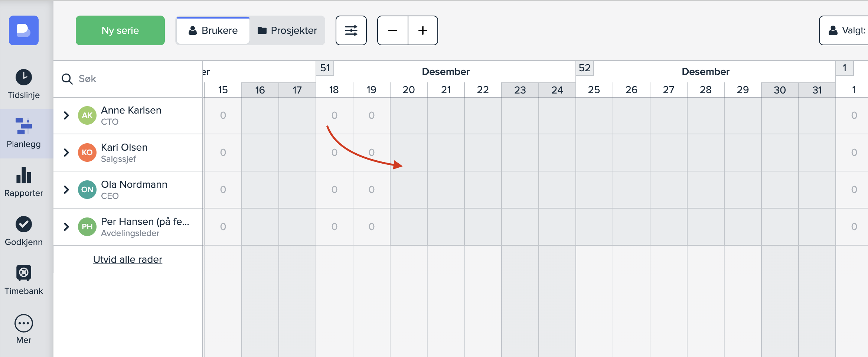Zoom in with the plus button
Screen dimensions: 868x357
[422, 30]
